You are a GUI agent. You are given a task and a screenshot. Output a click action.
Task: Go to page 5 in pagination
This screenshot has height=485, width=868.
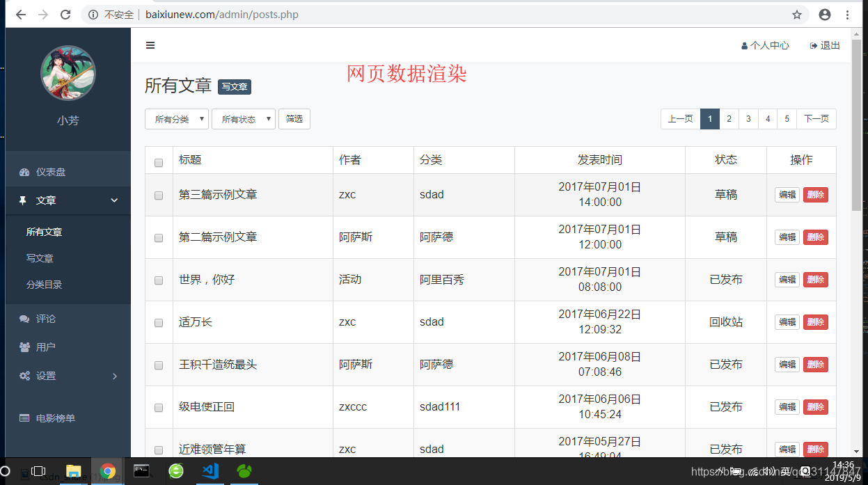(x=787, y=119)
